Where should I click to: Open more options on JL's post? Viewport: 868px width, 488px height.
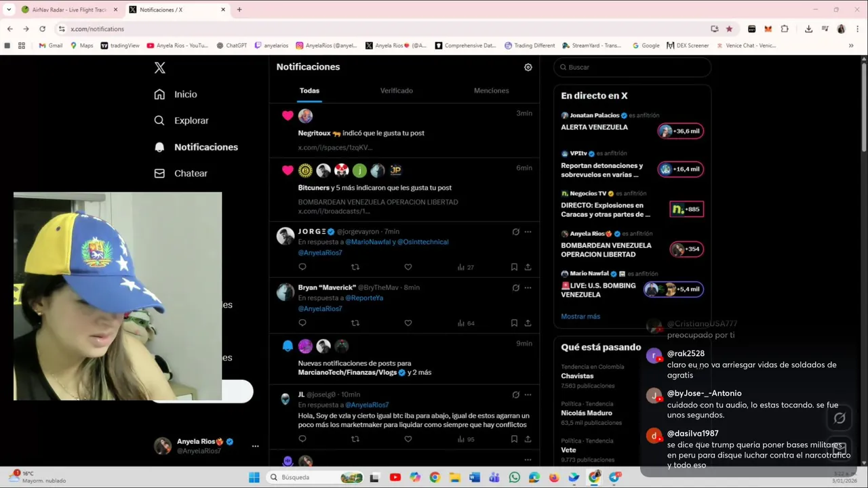(528, 394)
